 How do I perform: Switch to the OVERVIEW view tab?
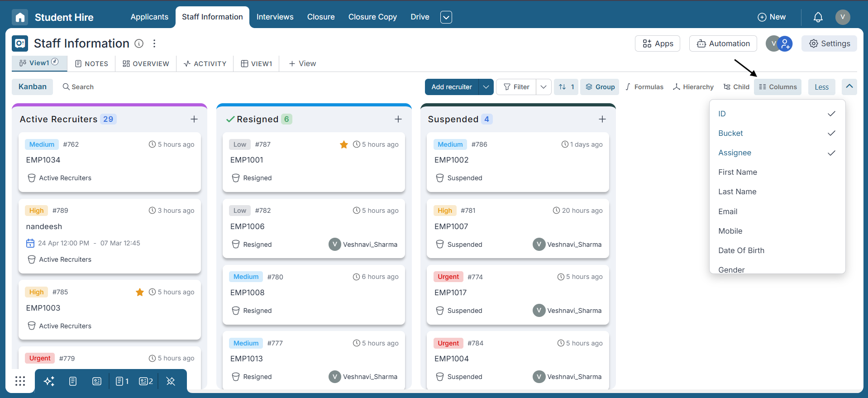[x=146, y=64]
